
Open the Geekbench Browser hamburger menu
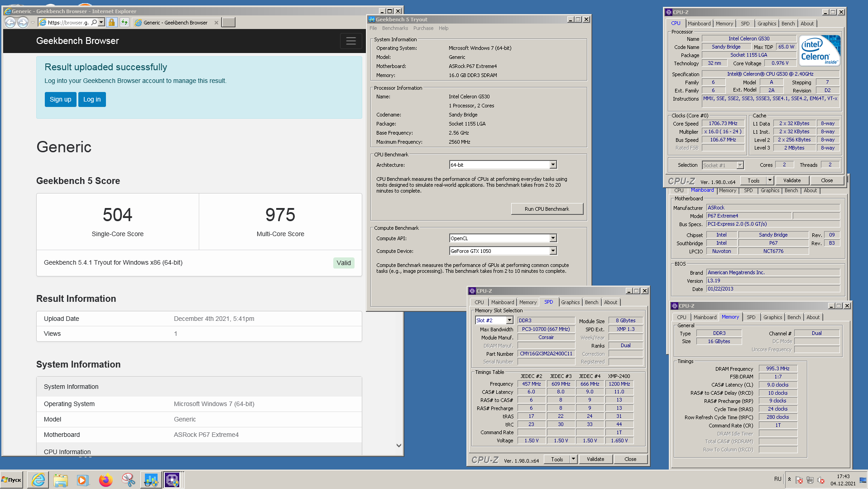coord(351,41)
